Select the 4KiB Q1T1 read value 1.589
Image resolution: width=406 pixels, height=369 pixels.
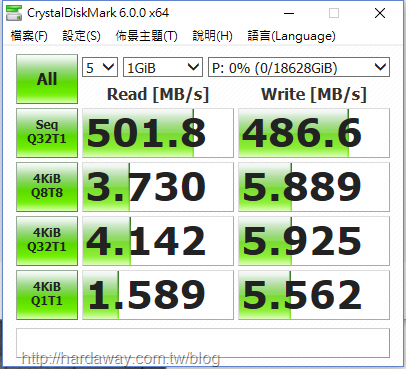coord(158,295)
